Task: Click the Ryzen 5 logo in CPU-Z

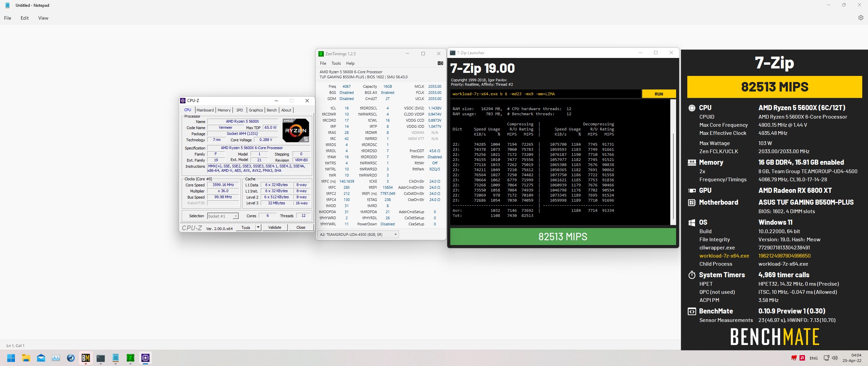Action: pyautogui.click(x=296, y=130)
